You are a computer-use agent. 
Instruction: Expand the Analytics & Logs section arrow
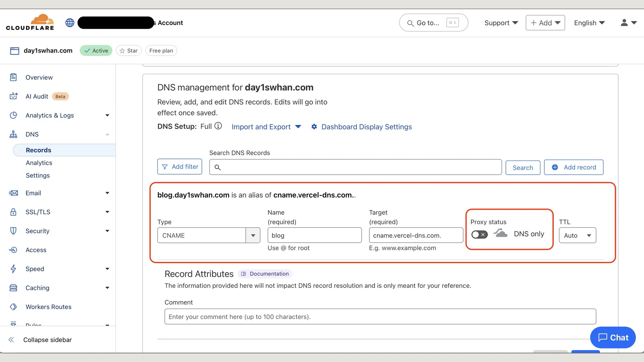tap(107, 115)
